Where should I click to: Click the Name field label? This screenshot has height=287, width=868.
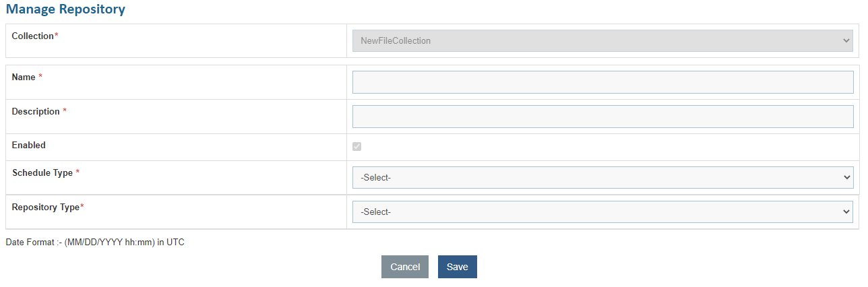click(24, 77)
